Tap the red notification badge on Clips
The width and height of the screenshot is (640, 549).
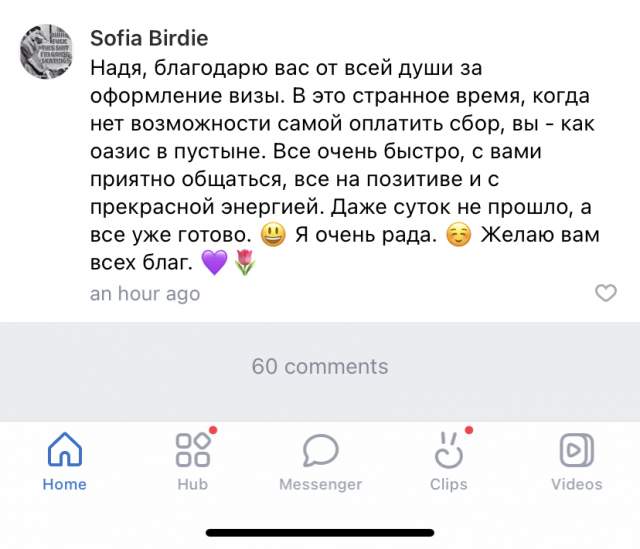point(469,431)
